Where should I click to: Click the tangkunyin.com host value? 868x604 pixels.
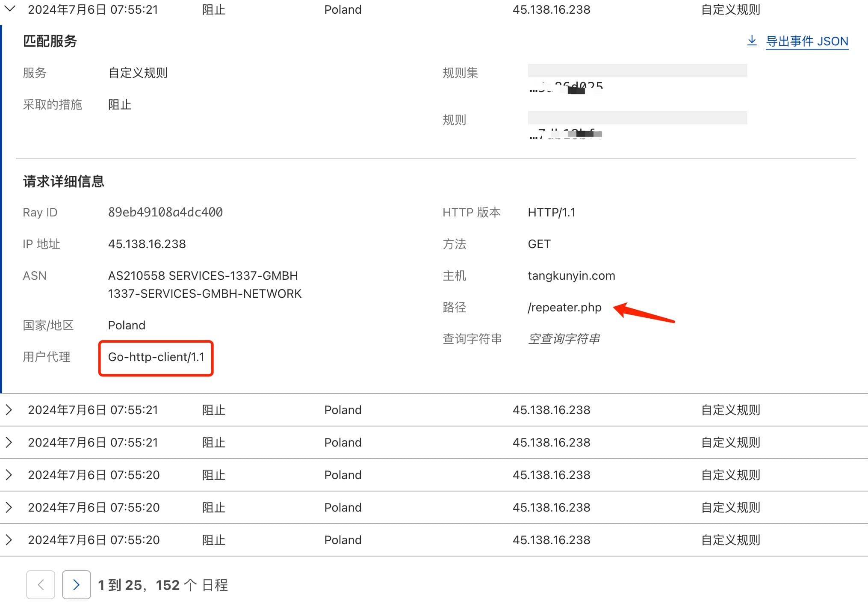click(571, 276)
